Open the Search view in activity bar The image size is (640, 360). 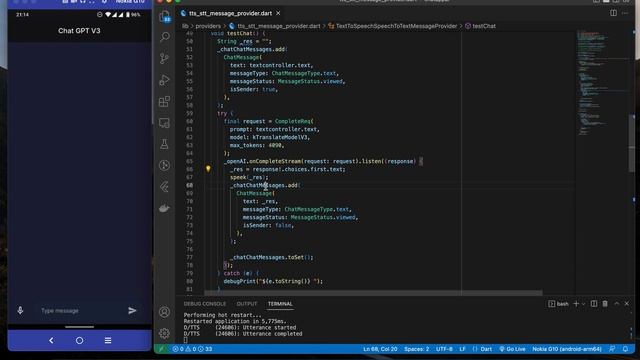click(164, 37)
